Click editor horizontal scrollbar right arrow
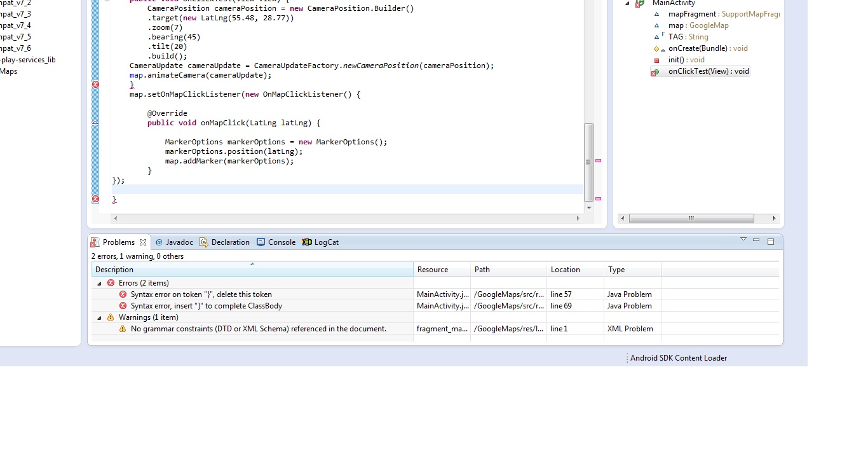 (x=578, y=218)
